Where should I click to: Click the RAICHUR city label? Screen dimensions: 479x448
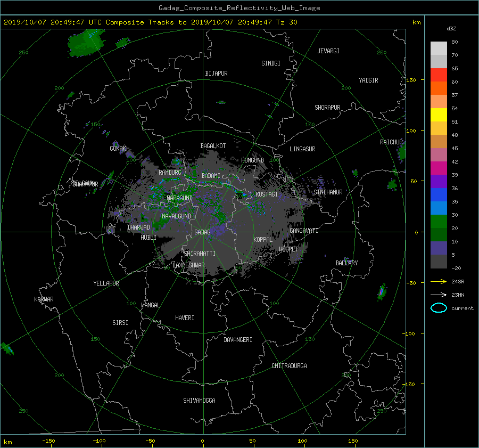tap(391, 142)
